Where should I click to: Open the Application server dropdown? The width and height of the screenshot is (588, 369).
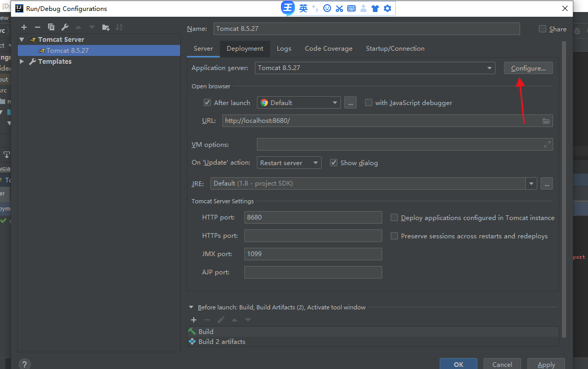point(375,68)
